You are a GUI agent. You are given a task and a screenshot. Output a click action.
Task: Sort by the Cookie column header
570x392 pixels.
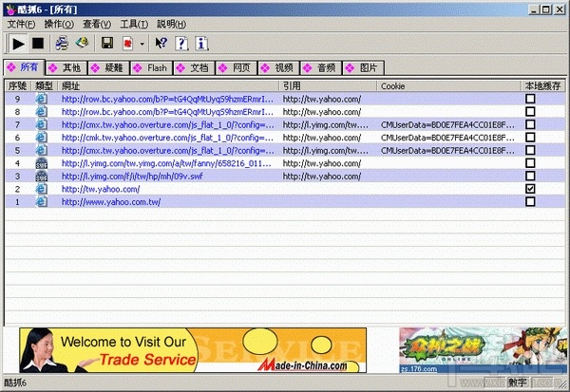point(448,85)
